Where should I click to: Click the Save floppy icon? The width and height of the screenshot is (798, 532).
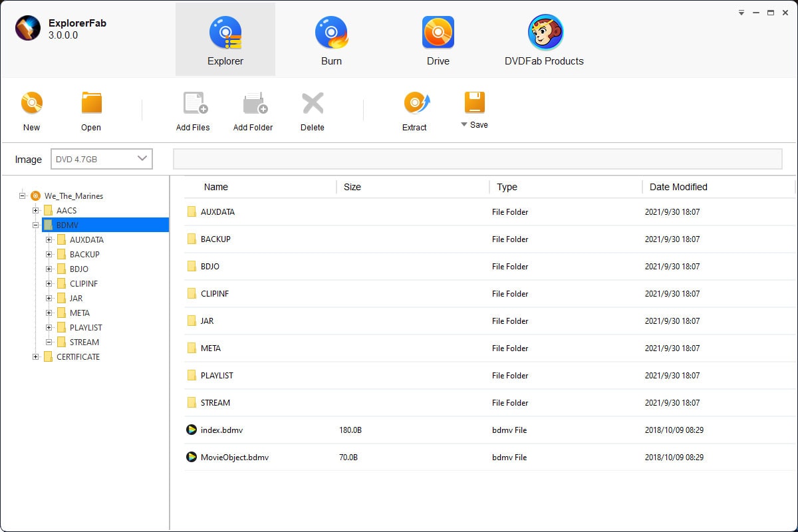[x=474, y=102]
